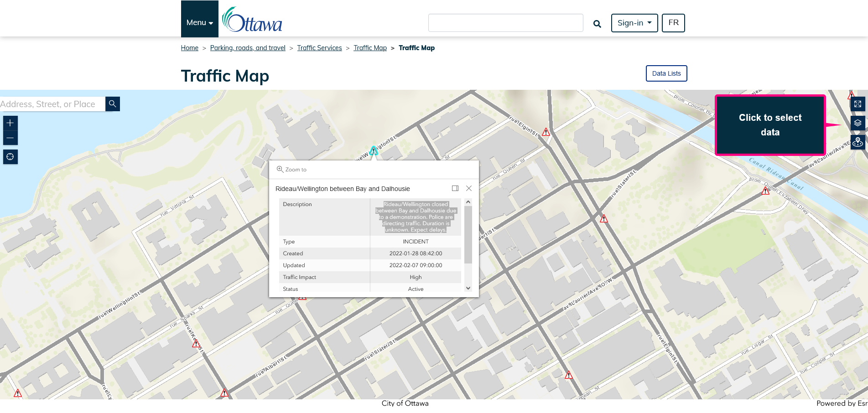Click incident marker on rue Kent St
This screenshot has width=868, height=413.
tap(196, 344)
